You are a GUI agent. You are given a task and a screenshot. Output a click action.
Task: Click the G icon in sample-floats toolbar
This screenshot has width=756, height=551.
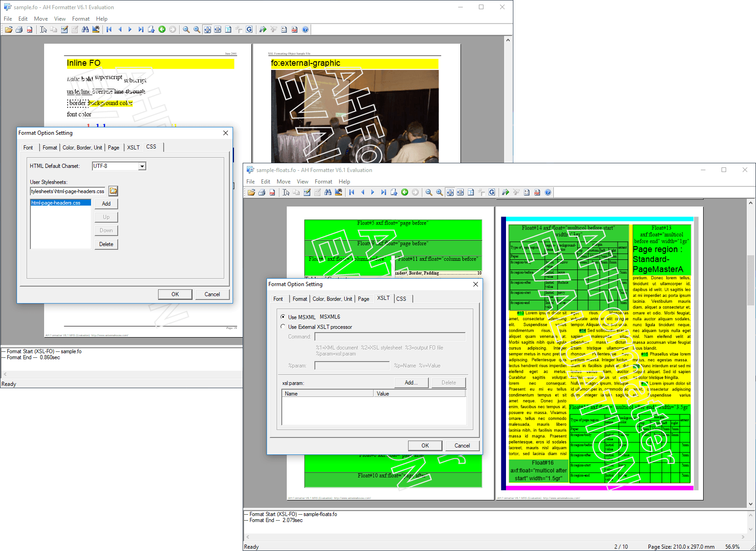pyautogui.click(x=492, y=192)
